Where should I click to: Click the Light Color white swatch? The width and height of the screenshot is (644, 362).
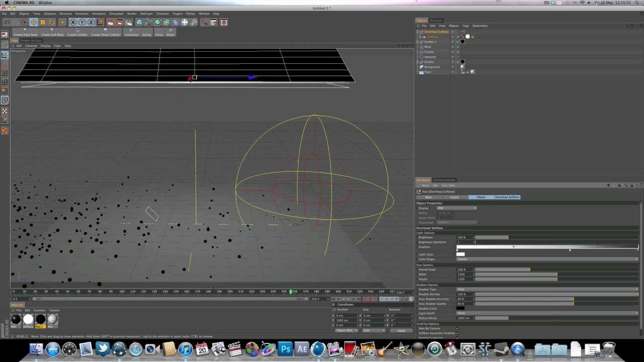tap(460, 254)
